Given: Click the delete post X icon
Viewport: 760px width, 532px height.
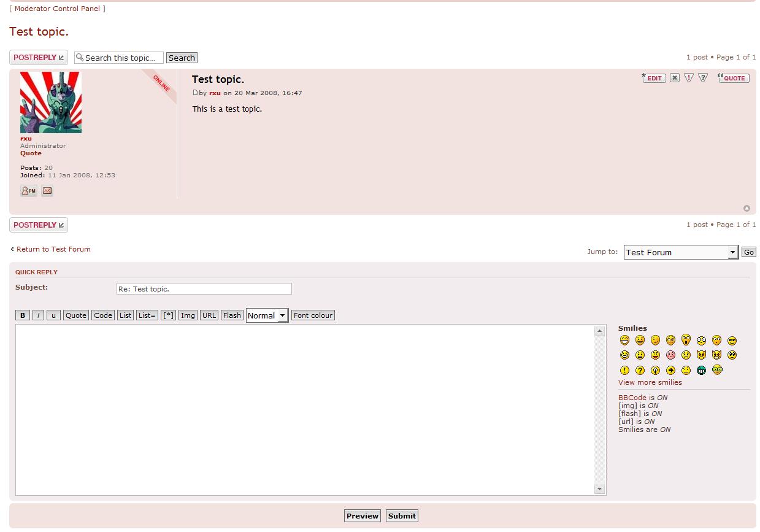Looking at the screenshot, I should pos(675,78).
